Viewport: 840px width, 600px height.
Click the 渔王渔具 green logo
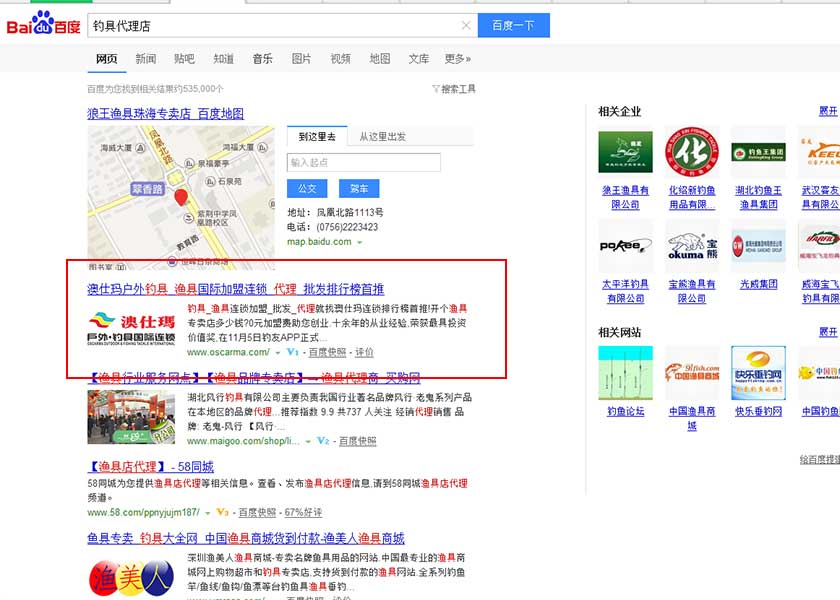(x=625, y=152)
